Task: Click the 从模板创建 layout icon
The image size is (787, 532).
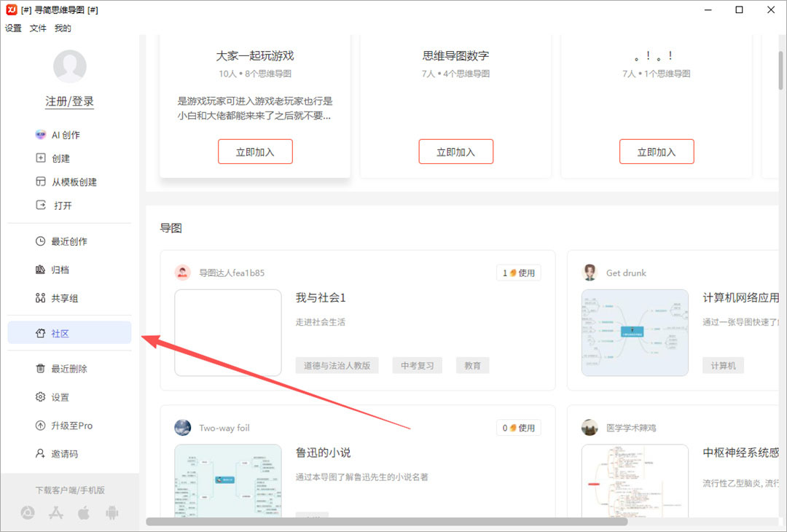Action: pos(41,181)
